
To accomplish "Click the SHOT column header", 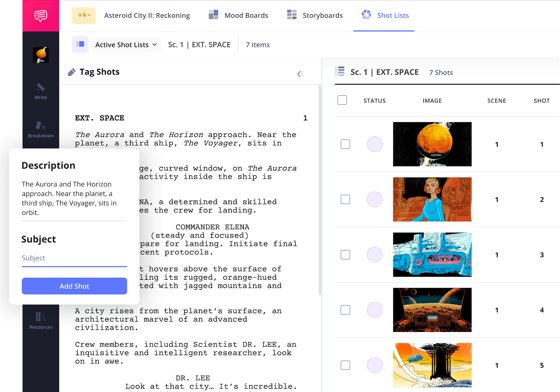I will pyautogui.click(x=542, y=101).
